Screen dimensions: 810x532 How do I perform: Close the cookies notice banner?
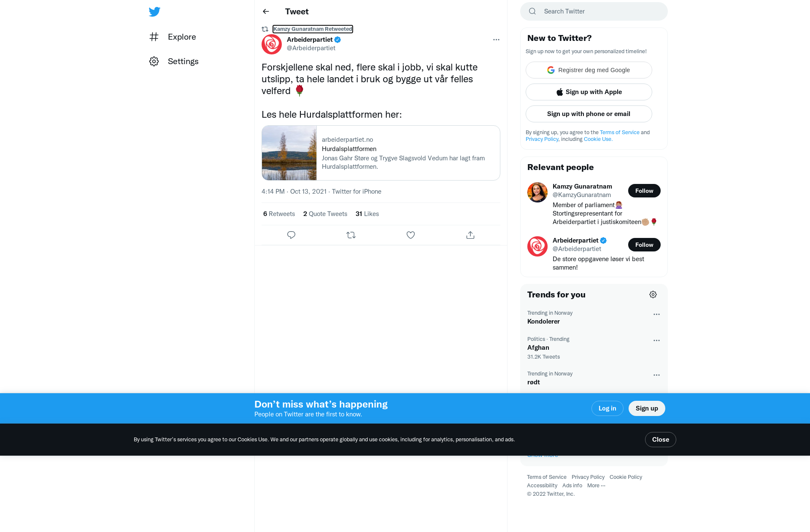(x=661, y=440)
